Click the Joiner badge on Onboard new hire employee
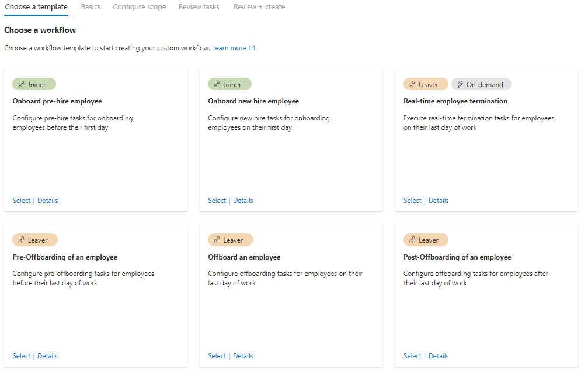 (229, 84)
